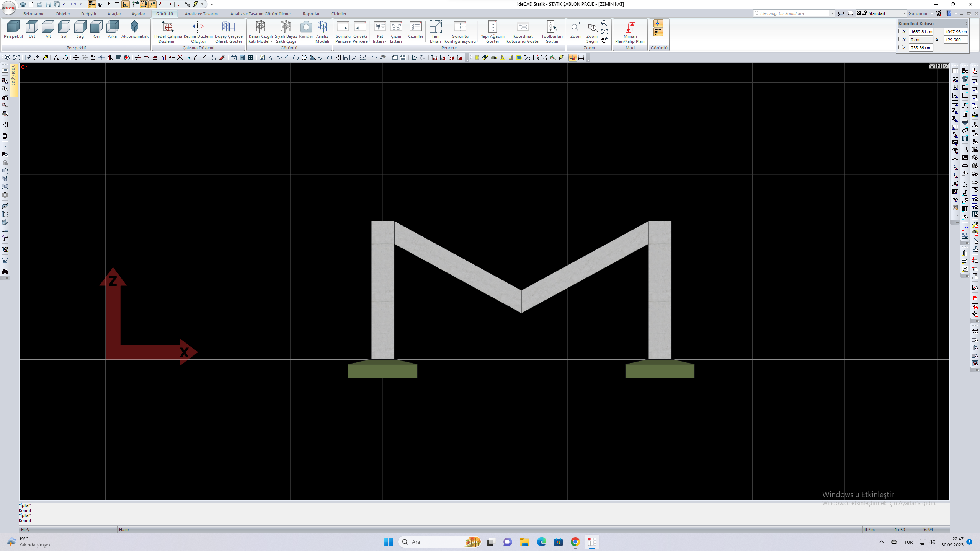This screenshot has width=980, height=551.
Task: Select the Sol (left) view cube
Action: [64, 30]
